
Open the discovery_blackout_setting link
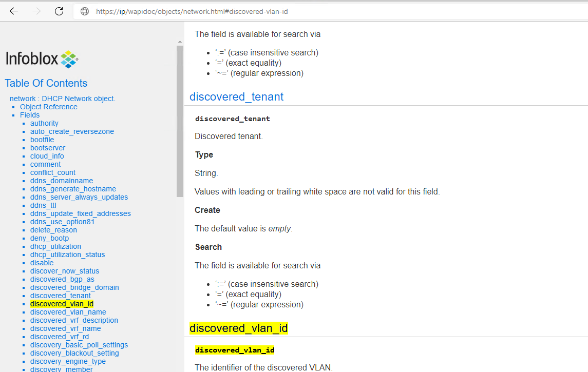(74, 353)
